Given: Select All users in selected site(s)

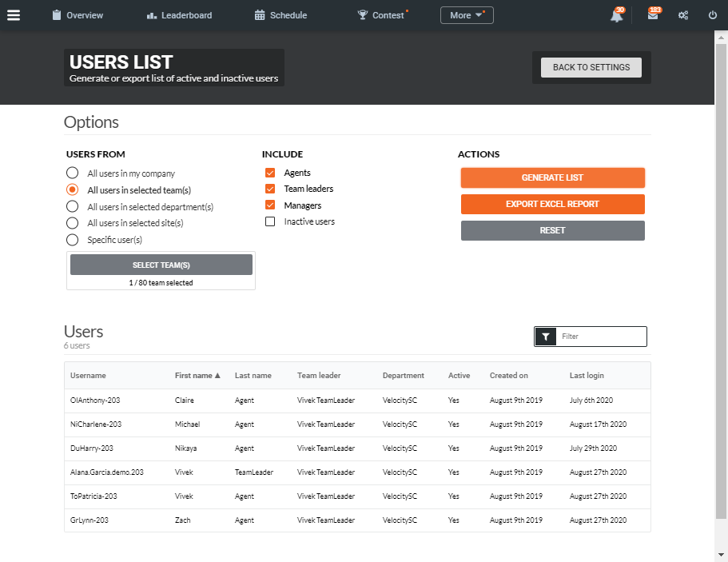Looking at the screenshot, I should pos(72,223).
